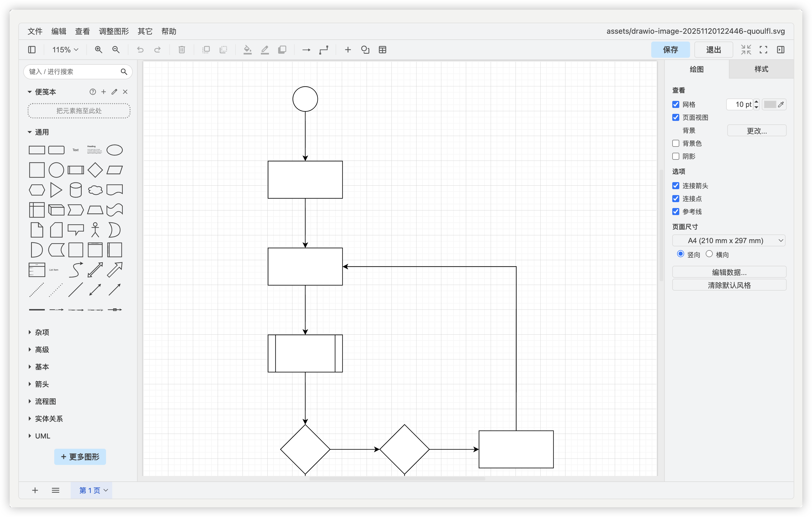Enable the 阴影 shadow checkbox
Viewport: 812px width, 517px height.
tap(676, 157)
